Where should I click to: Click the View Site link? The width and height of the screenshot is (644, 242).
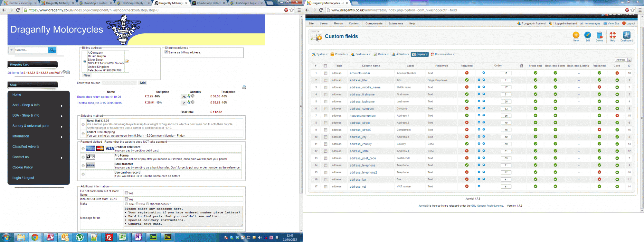click(611, 23)
